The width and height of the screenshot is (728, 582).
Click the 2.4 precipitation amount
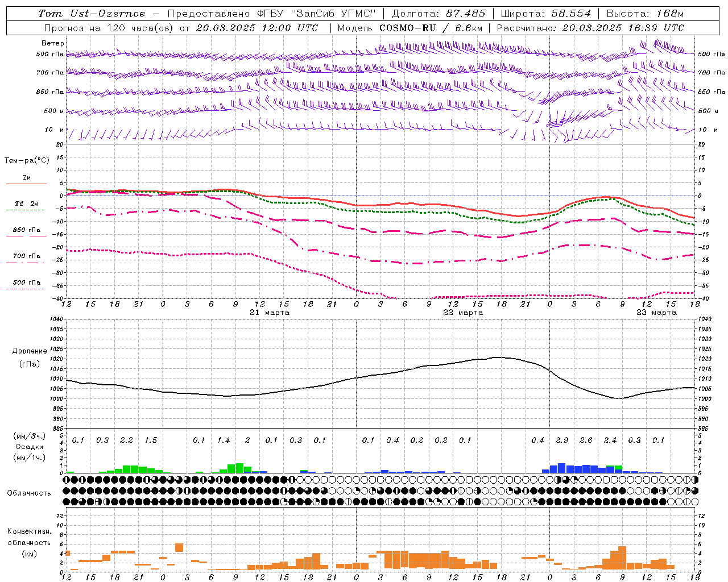(610, 440)
